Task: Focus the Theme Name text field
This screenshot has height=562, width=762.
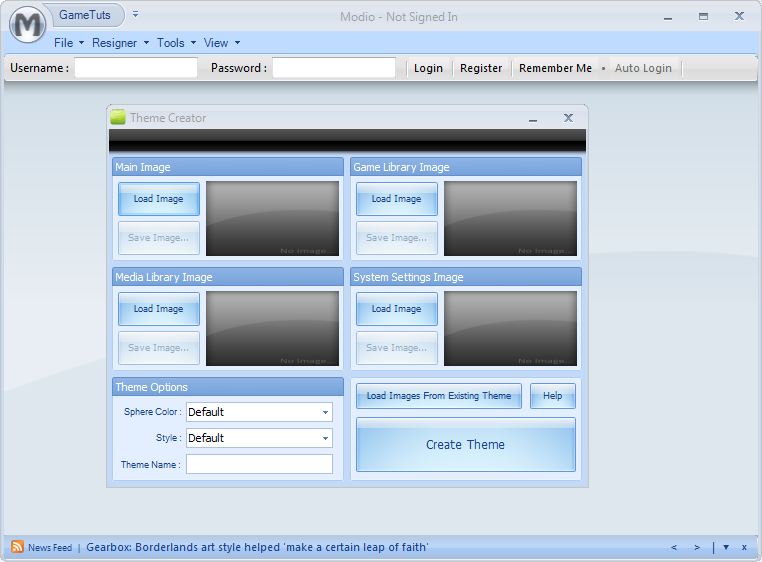Action: 260,464
